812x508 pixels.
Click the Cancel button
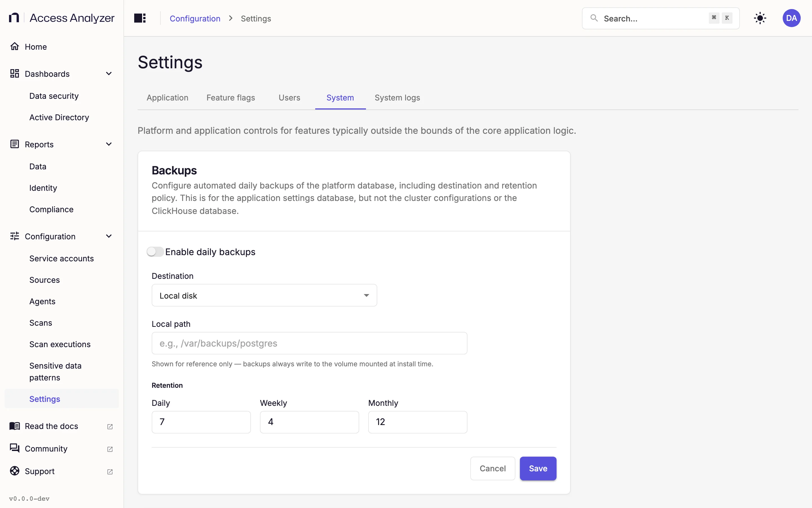(x=493, y=468)
